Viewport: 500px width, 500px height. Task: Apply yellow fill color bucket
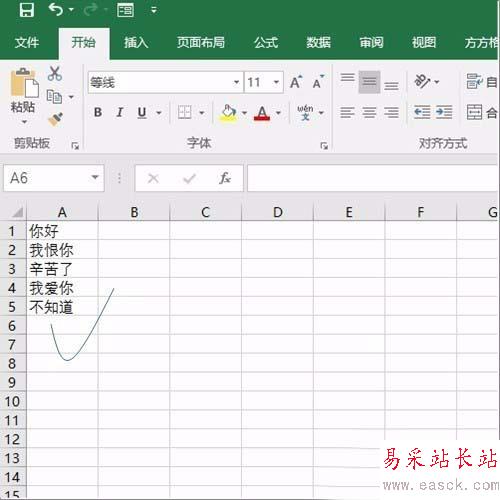229,113
